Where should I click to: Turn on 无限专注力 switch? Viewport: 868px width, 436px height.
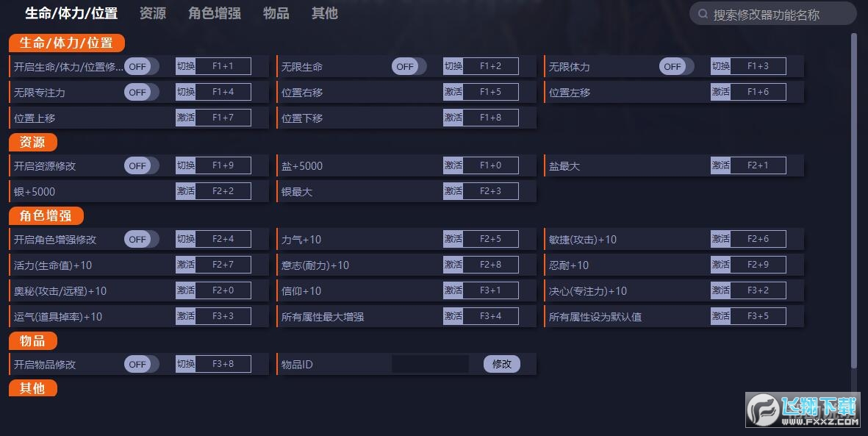[x=141, y=92]
